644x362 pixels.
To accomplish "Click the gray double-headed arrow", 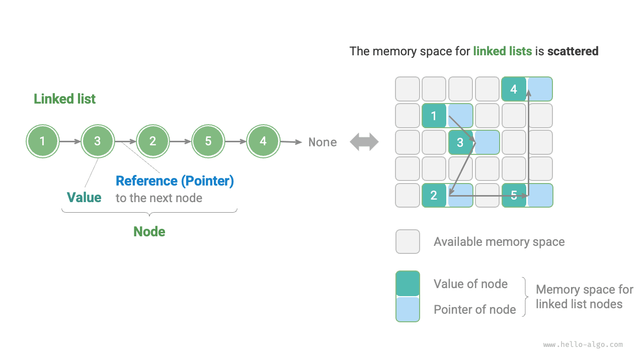I will pos(364,142).
